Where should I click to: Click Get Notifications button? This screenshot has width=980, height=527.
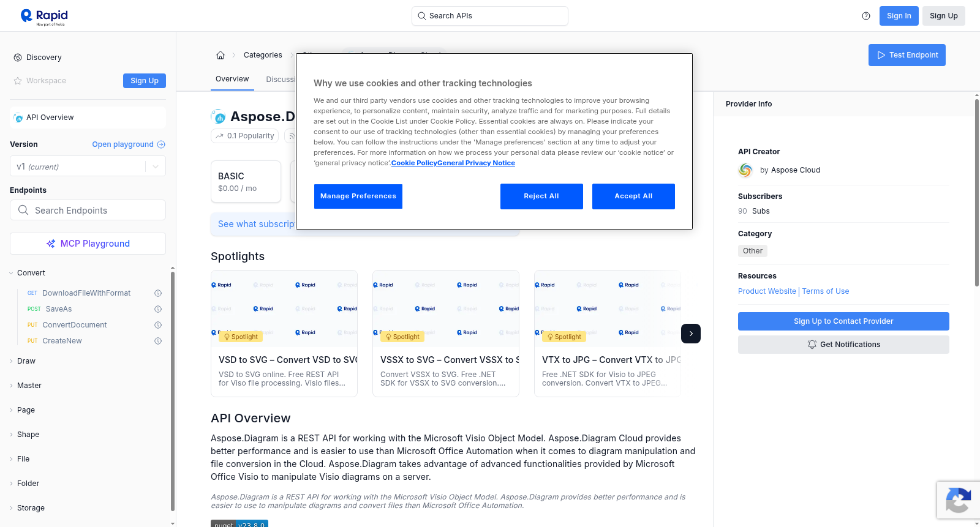click(843, 345)
